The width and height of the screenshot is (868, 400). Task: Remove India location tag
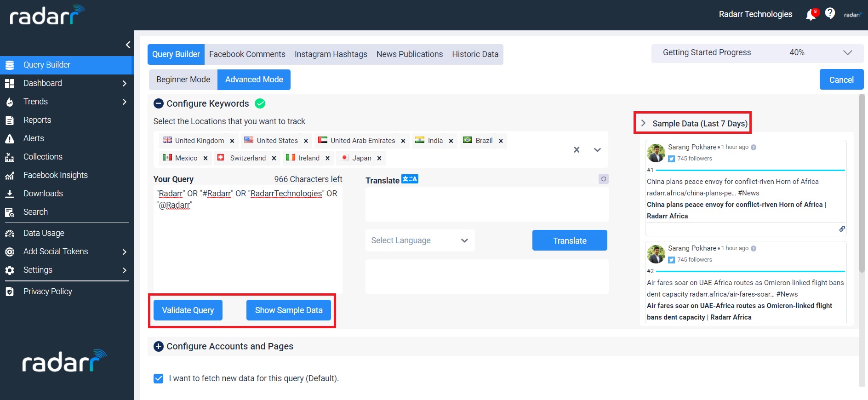pyautogui.click(x=451, y=141)
